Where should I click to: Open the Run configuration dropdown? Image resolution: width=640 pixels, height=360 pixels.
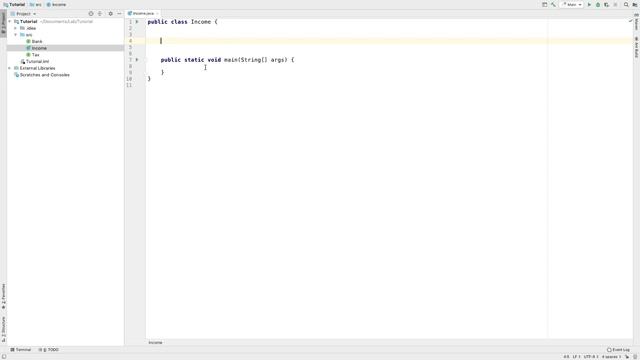pos(572,4)
